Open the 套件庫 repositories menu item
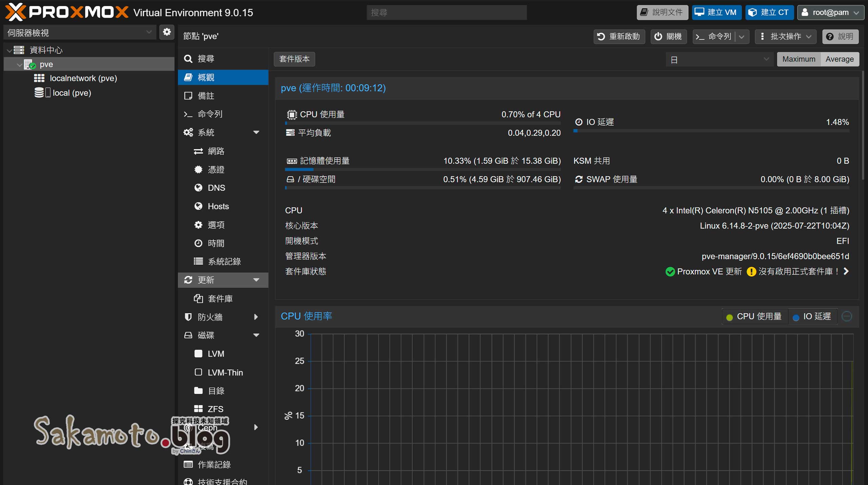This screenshot has height=485, width=868. coord(220,298)
